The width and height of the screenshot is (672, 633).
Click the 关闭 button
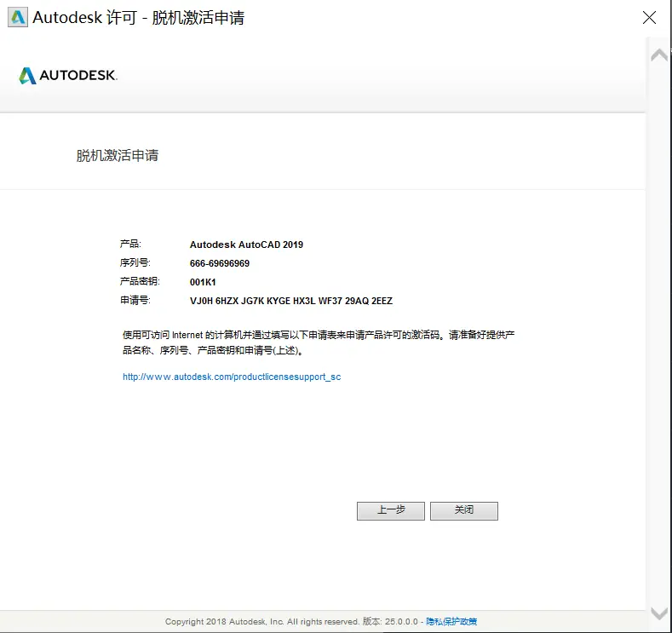coord(464,511)
